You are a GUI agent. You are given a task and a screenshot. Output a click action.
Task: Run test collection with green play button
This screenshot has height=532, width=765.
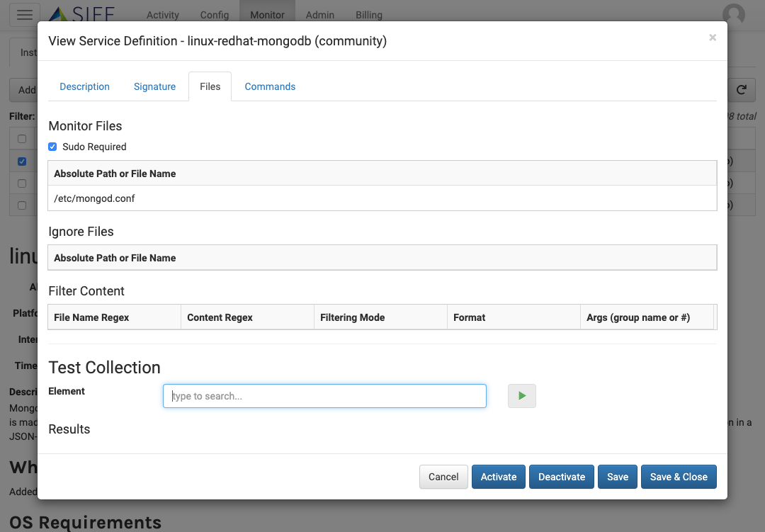521,396
